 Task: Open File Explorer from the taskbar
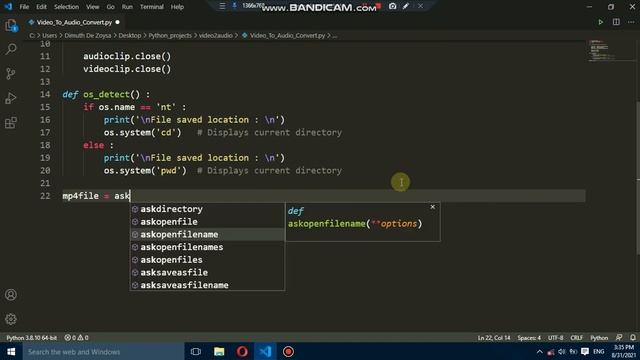click(219, 351)
